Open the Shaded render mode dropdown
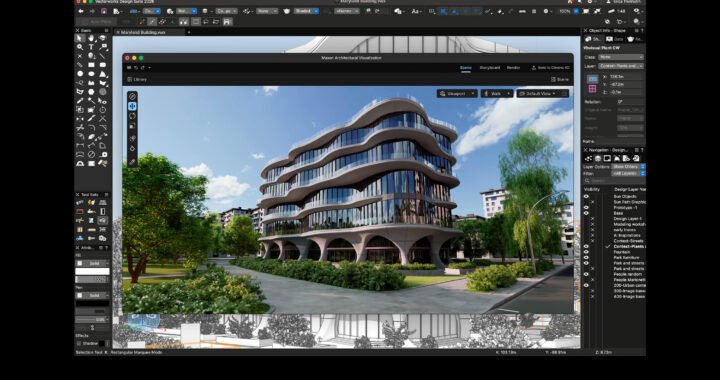This screenshot has height=380, width=720. click(306, 11)
